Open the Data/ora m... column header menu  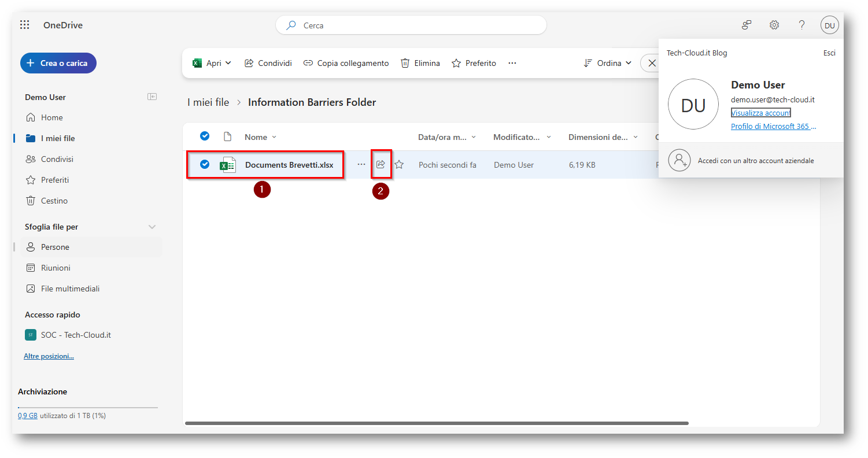pyautogui.click(x=447, y=137)
